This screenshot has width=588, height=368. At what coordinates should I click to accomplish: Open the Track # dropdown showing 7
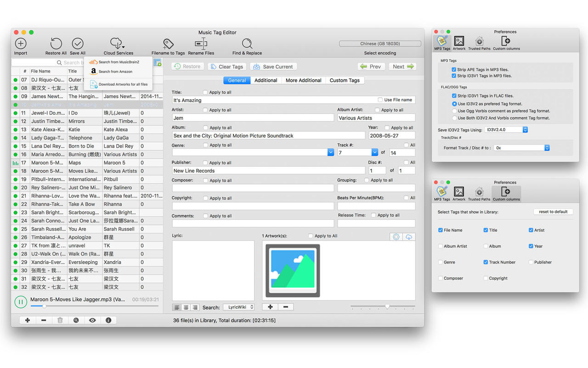point(374,152)
